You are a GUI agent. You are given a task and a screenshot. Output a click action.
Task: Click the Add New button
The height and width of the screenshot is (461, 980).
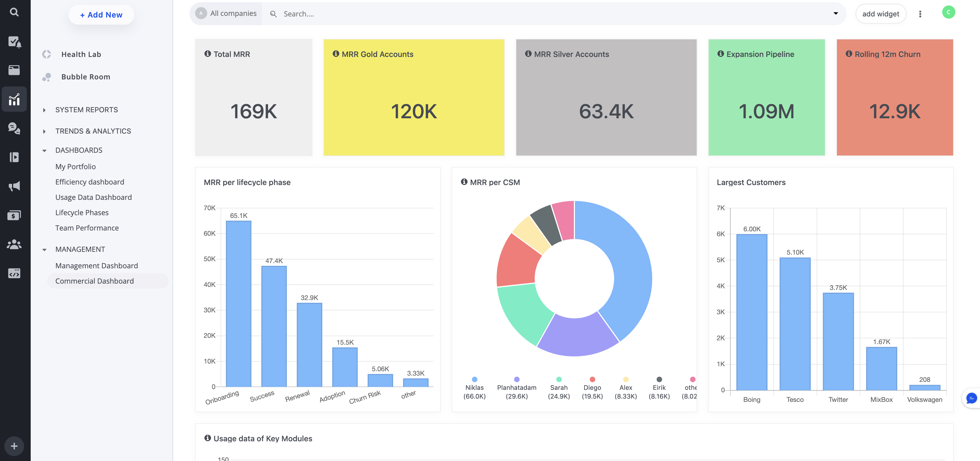[101, 15]
